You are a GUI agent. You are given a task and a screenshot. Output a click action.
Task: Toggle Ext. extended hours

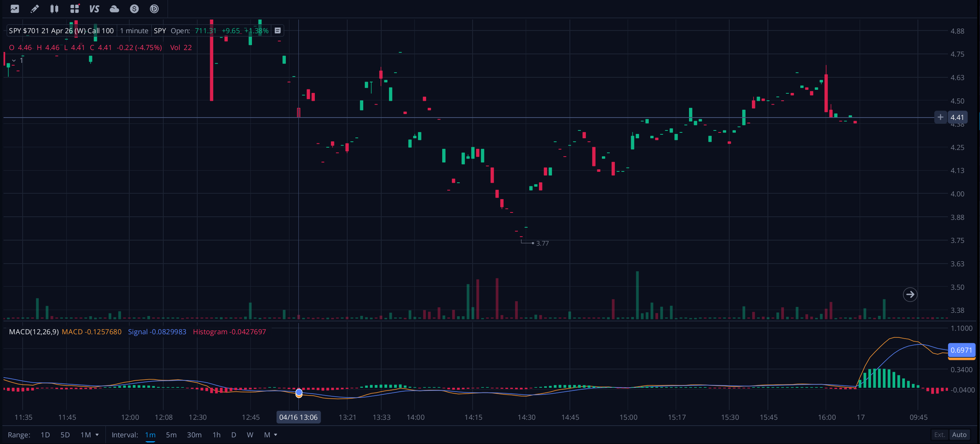point(940,435)
